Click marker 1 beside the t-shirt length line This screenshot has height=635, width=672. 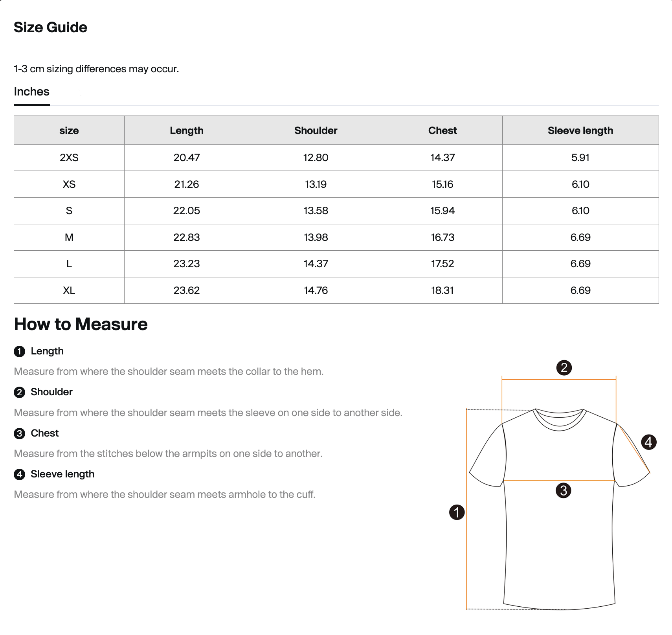457,512
